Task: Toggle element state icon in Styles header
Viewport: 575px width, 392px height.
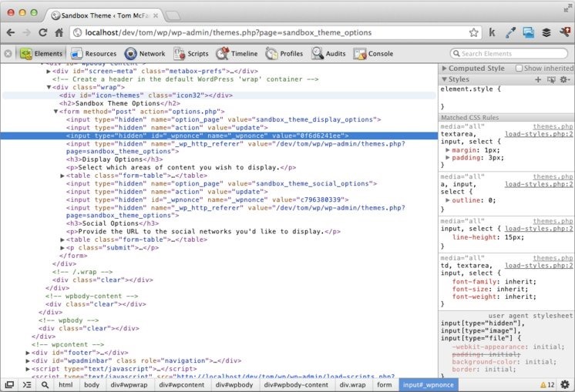Action: click(x=551, y=79)
